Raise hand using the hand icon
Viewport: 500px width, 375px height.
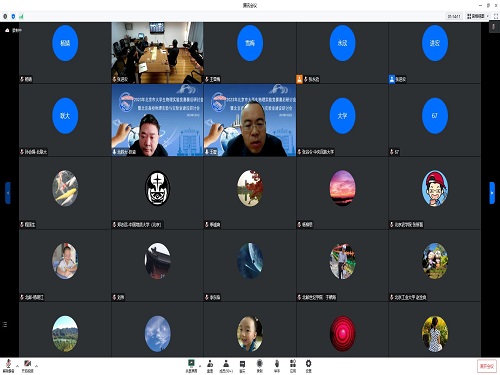[x=277, y=366]
